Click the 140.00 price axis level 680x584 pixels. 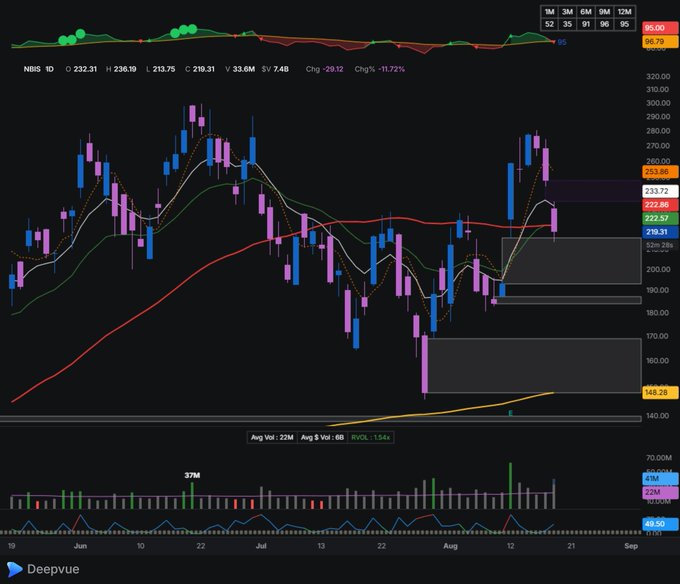coord(657,415)
